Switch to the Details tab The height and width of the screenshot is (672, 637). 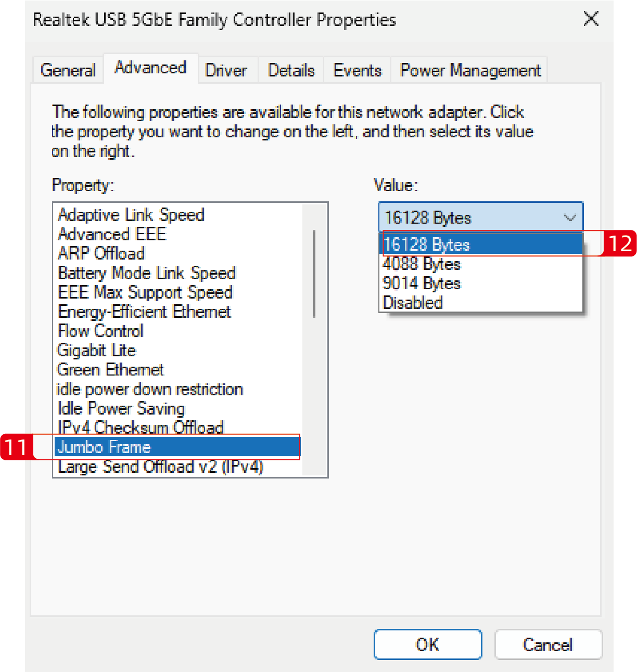(x=291, y=70)
